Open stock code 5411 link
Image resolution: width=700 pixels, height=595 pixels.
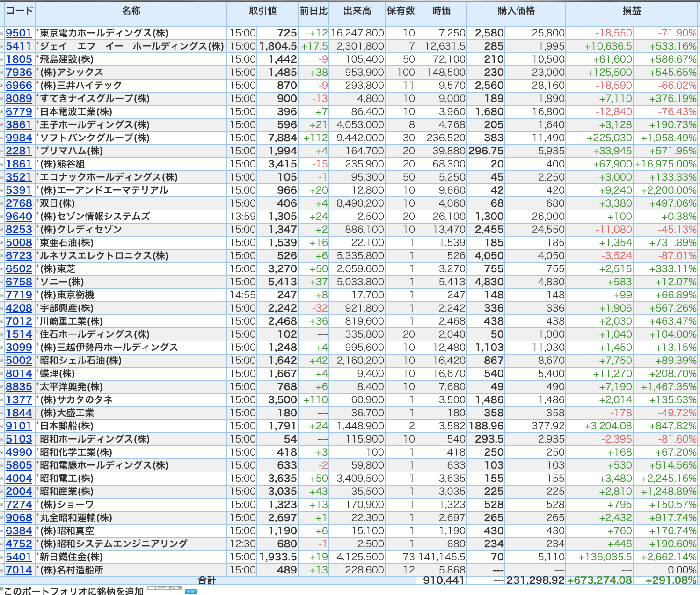coord(19,46)
